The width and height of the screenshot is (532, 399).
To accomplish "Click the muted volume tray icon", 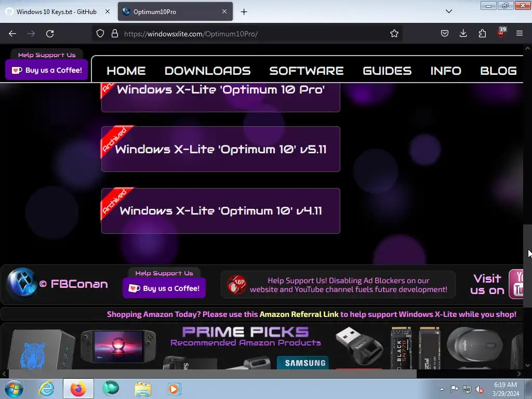I will [480, 389].
